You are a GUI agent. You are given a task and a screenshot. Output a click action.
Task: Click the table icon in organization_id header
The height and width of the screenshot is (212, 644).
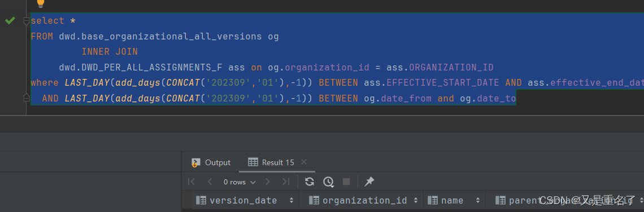click(x=314, y=201)
